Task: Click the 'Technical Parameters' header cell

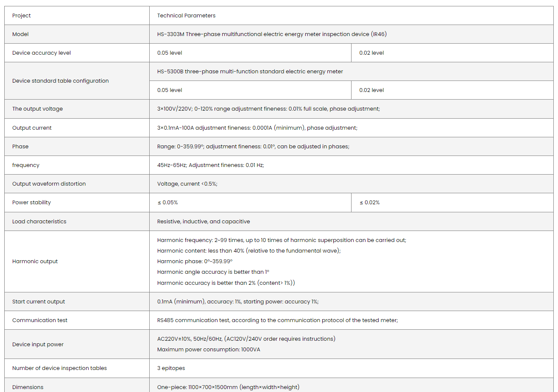Action: 186,16
